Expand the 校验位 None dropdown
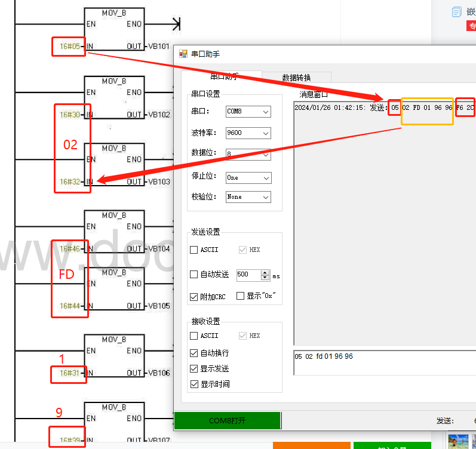 click(248, 196)
